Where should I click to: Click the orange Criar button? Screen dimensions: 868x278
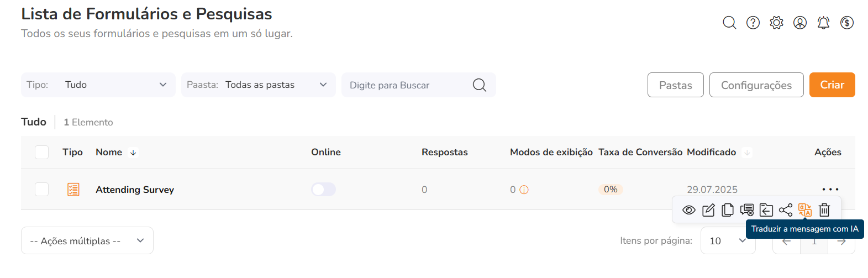tap(832, 85)
